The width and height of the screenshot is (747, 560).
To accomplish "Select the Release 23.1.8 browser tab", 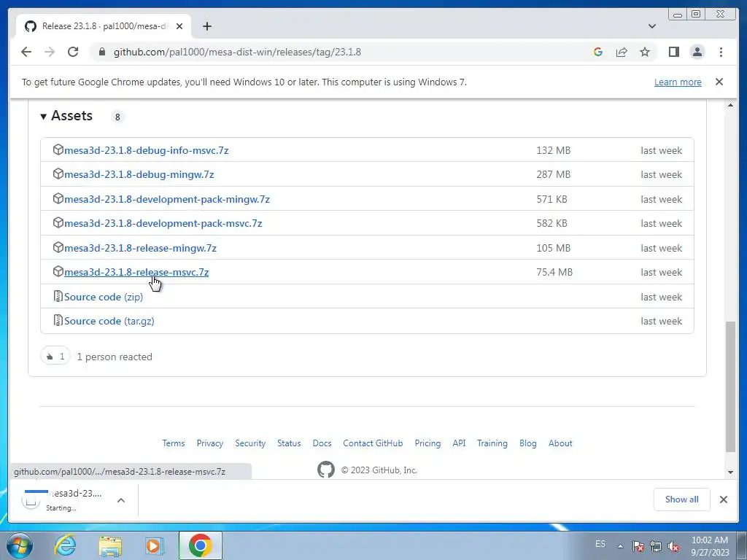I will pos(104,26).
